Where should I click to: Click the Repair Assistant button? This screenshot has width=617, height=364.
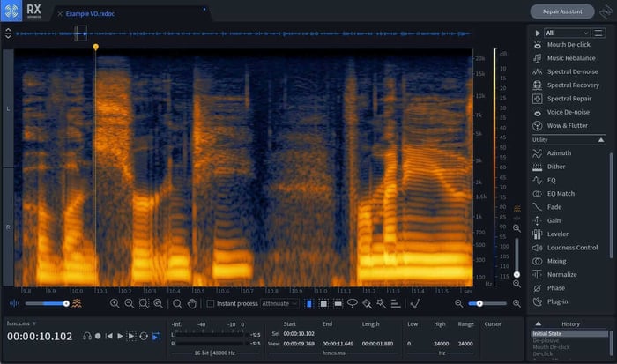tap(562, 11)
